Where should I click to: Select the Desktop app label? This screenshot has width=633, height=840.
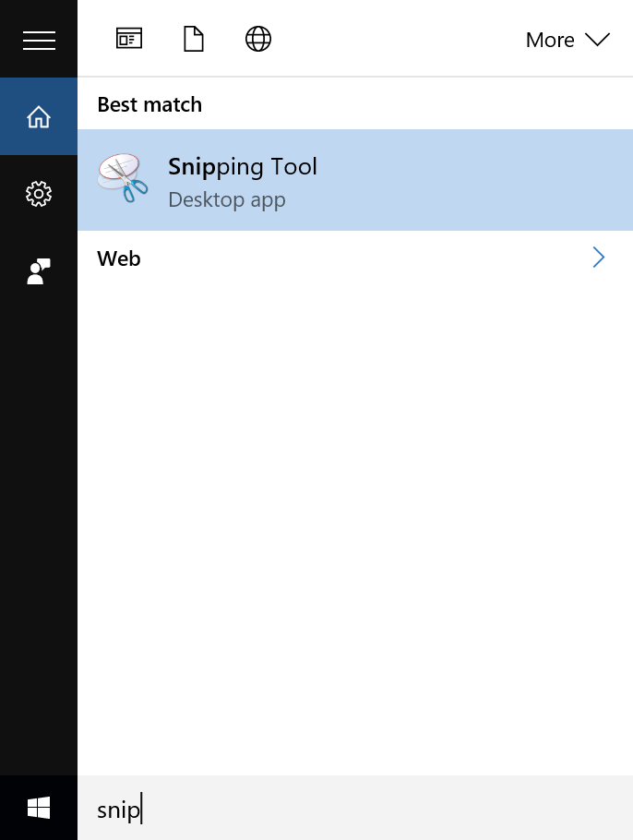(x=227, y=199)
